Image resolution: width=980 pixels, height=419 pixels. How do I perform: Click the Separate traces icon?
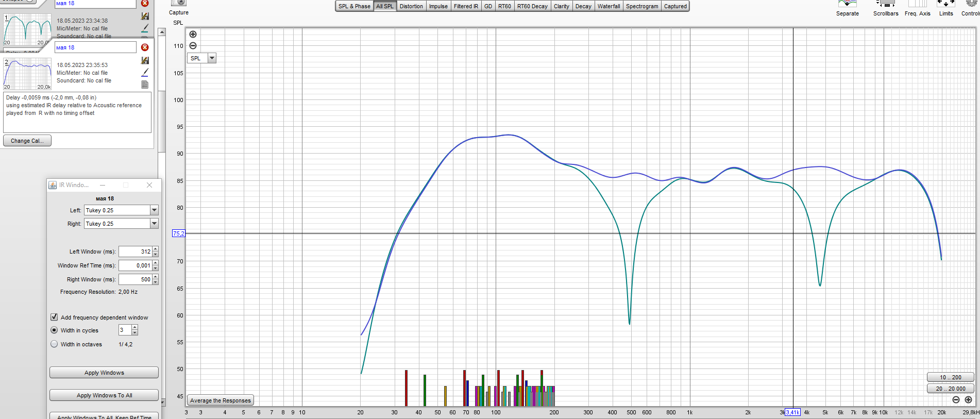click(x=847, y=4)
